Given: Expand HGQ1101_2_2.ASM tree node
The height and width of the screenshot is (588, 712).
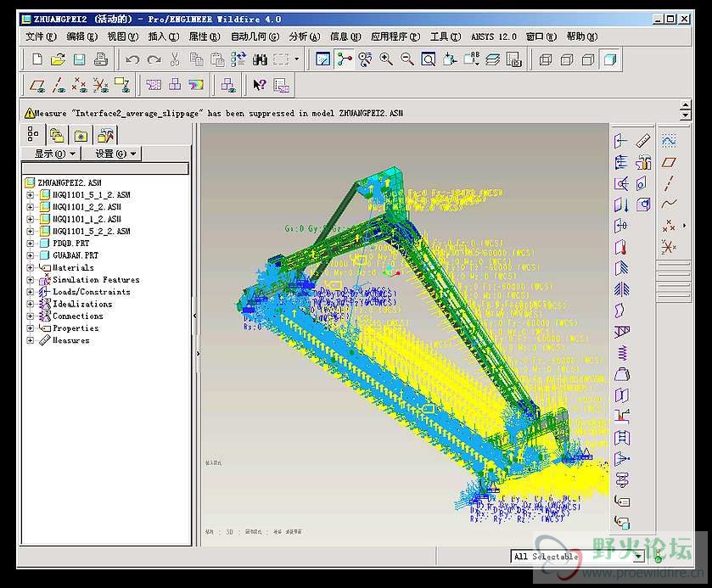Looking at the screenshot, I should coord(30,207).
